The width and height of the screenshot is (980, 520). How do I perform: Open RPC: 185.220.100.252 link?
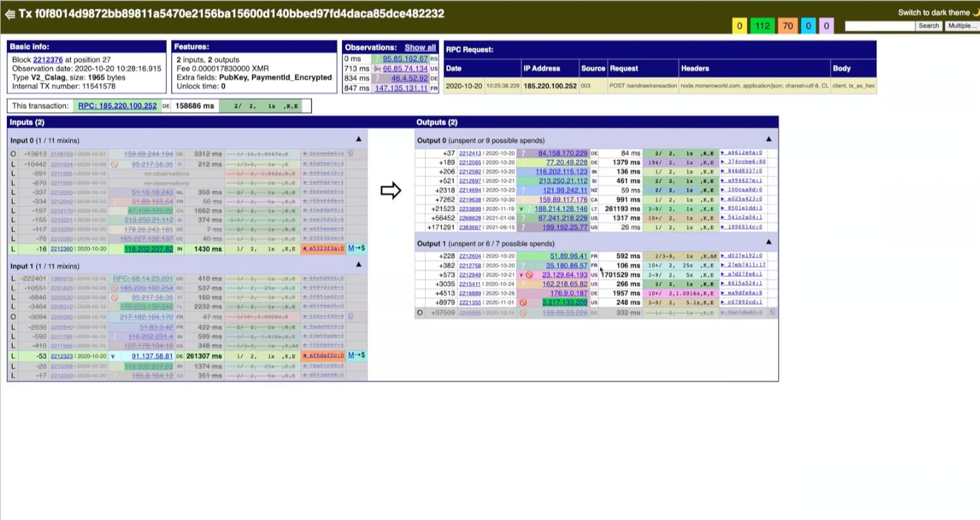tap(117, 106)
